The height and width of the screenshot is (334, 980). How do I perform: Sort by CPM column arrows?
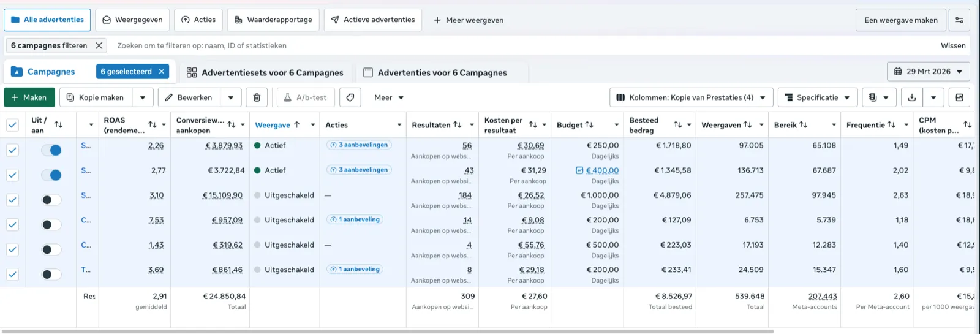click(968, 125)
